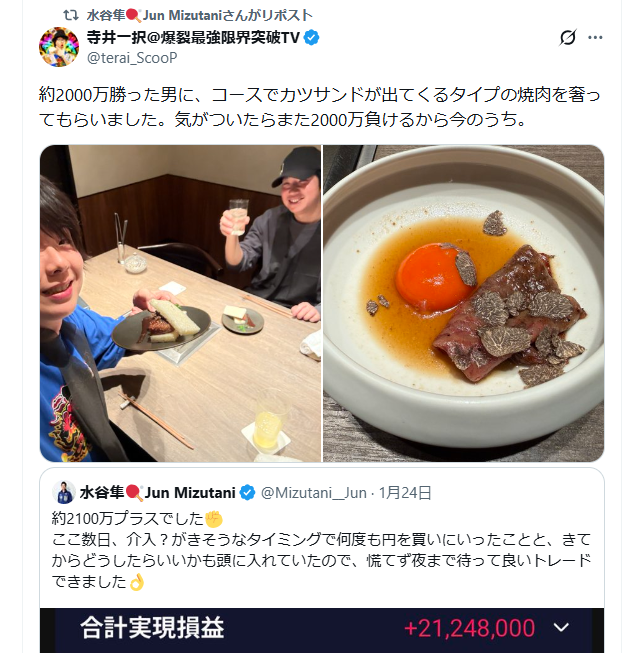
Task: Click 水谷隼 Jun Mizutaniさんがリポスト link
Action: pyautogui.click(x=199, y=15)
